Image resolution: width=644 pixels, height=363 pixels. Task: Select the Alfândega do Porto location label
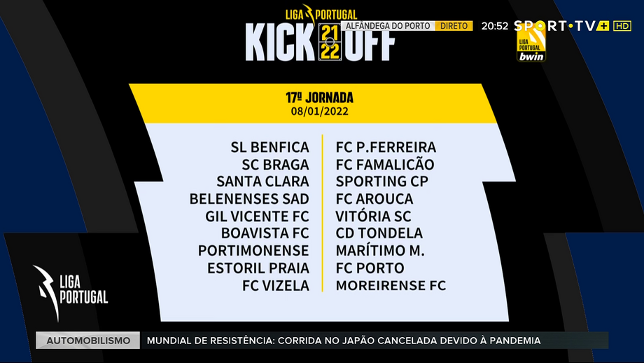[x=389, y=26]
